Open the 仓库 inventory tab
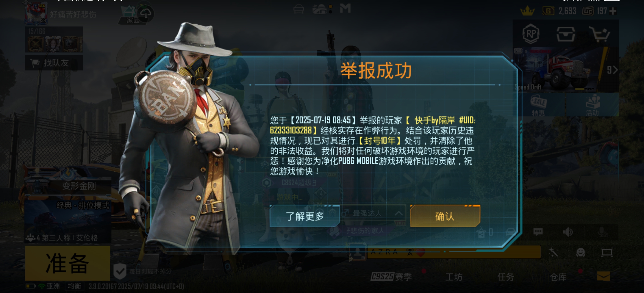This screenshot has height=293, width=644. (558, 277)
